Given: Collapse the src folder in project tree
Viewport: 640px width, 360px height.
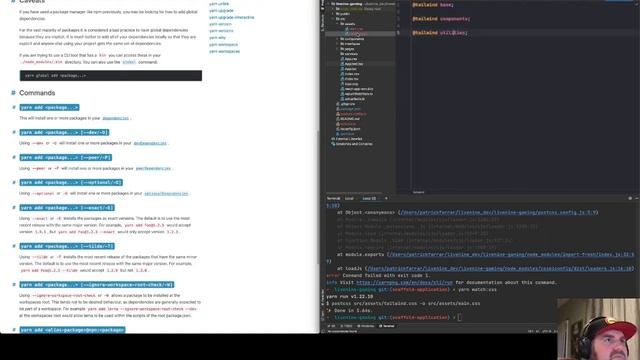Looking at the screenshot, I should 333,19.
